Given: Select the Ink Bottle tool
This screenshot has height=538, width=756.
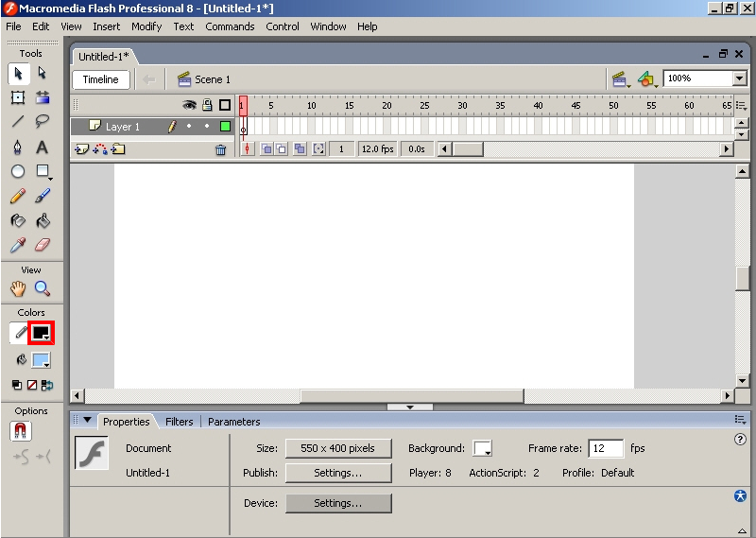Looking at the screenshot, I should click(18, 221).
